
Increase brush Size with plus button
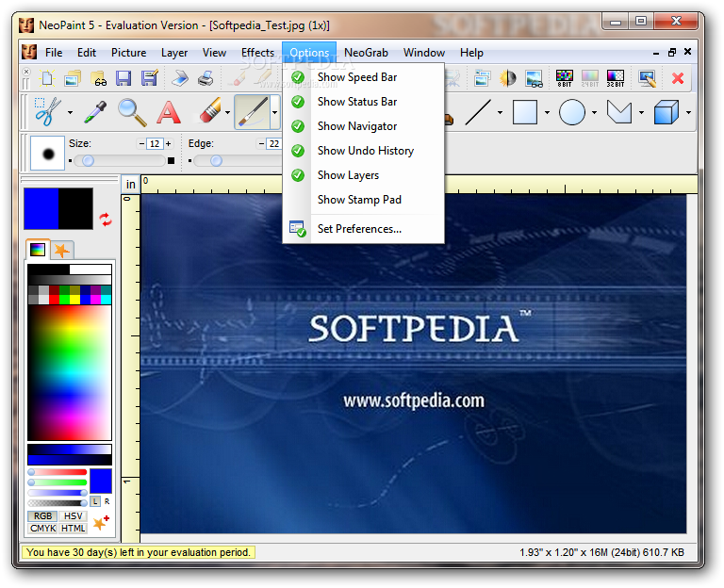click(x=169, y=144)
